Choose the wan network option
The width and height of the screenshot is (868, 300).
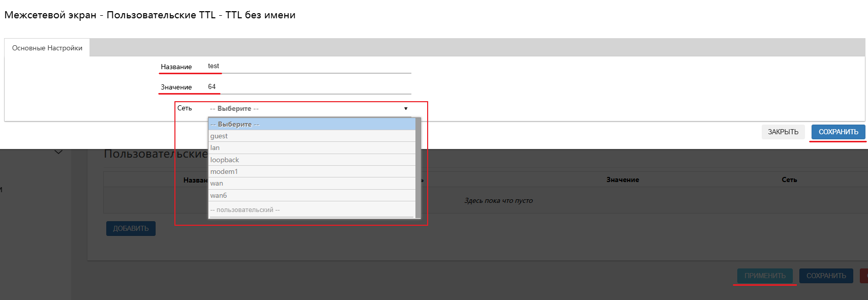pyautogui.click(x=311, y=183)
